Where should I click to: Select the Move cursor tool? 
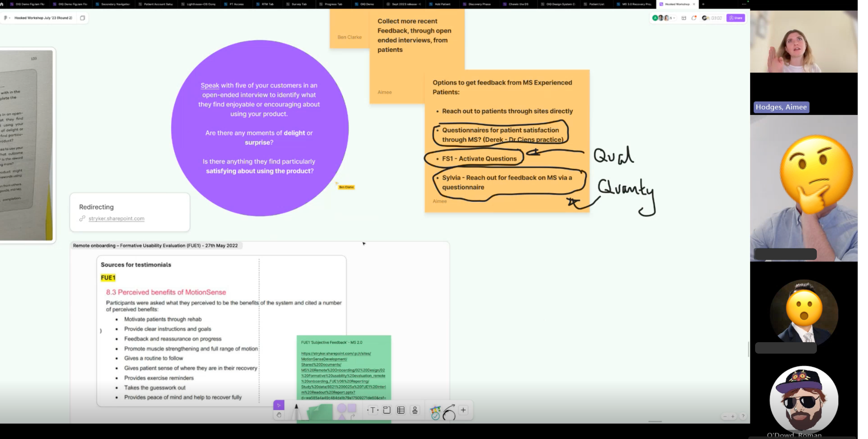coord(278,405)
